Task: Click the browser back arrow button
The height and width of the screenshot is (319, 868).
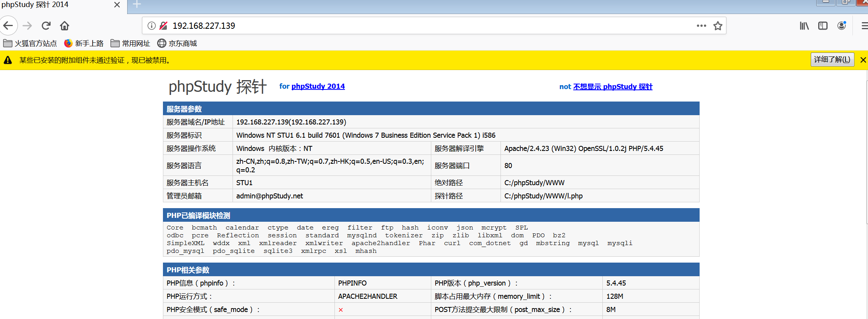Action: click(x=9, y=26)
